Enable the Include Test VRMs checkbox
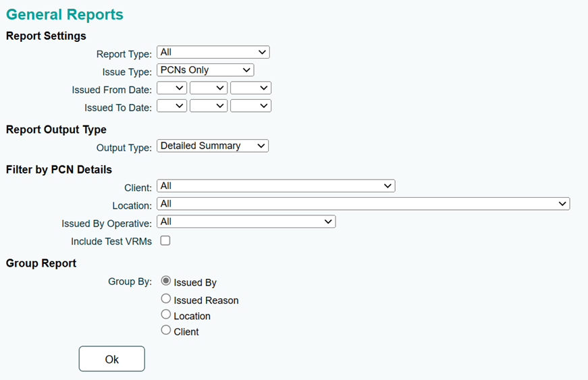 (165, 240)
